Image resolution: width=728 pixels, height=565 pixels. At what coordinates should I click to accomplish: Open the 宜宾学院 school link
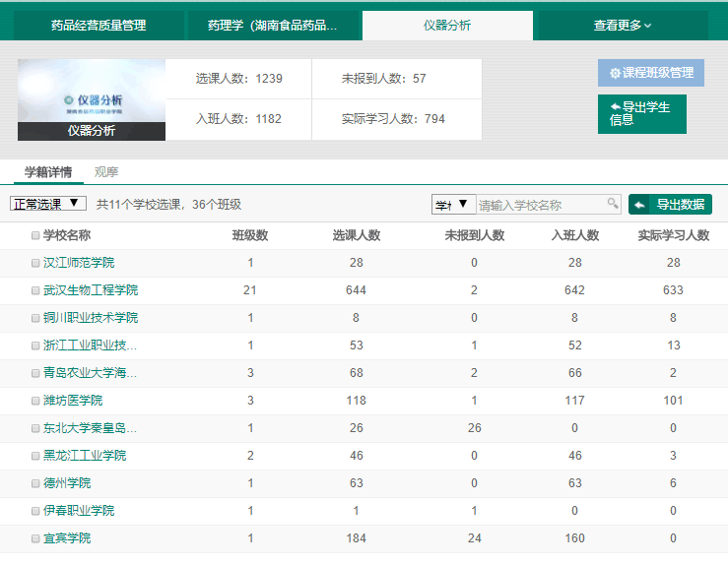click(67, 538)
